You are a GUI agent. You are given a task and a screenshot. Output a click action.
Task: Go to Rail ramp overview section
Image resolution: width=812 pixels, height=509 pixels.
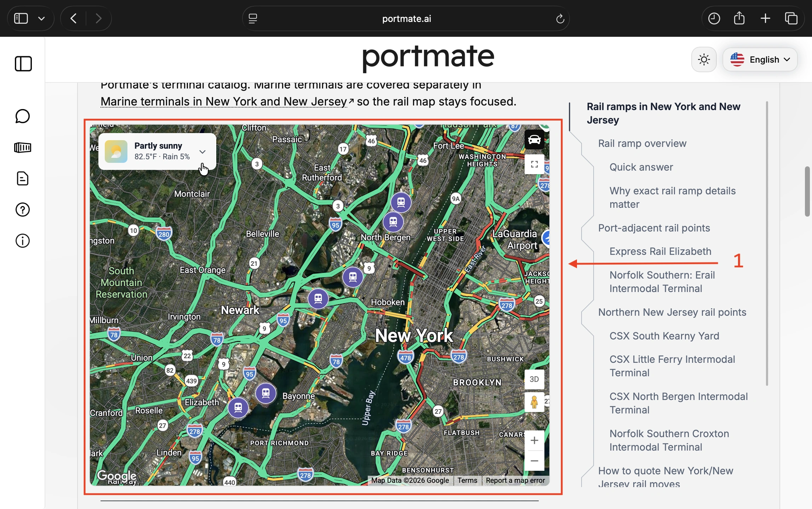click(642, 143)
